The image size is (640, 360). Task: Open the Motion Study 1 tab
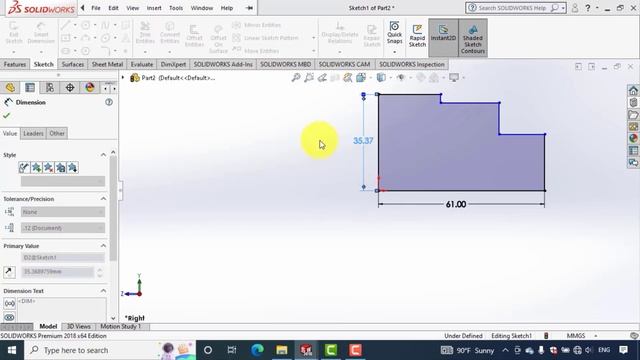pos(120,327)
